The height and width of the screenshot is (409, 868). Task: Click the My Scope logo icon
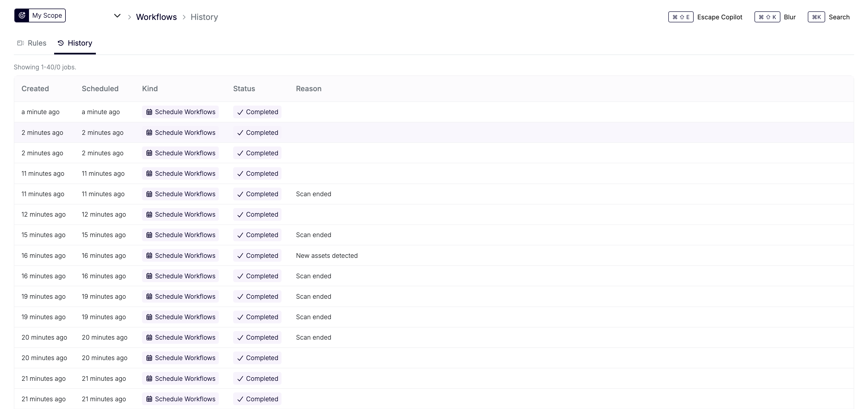coord(22,15)
